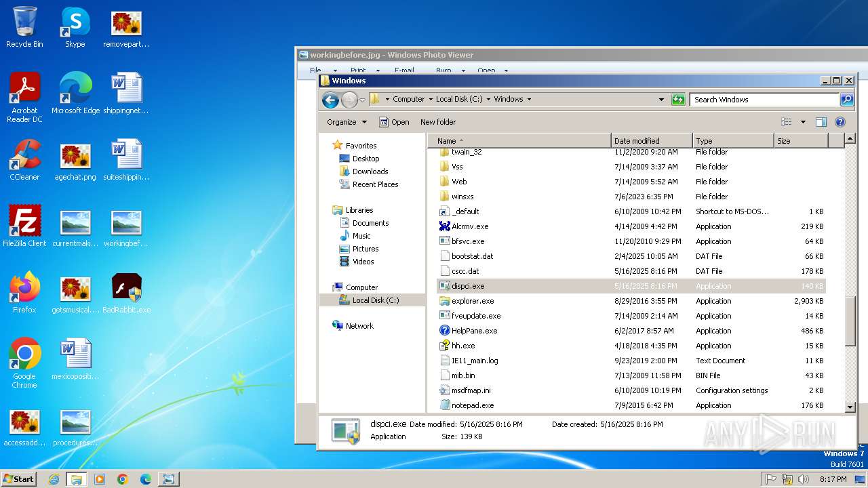Click the Open toolbar button
This screenshot has height=488, width=868.
click(x=394, y=122)
